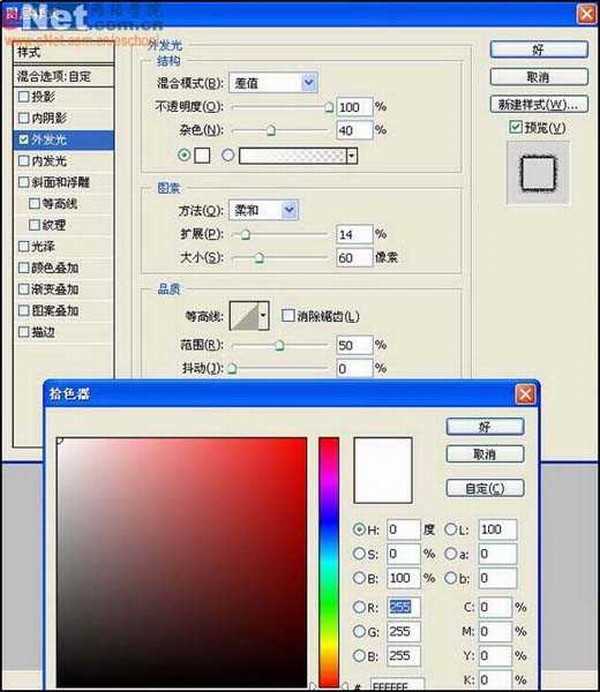Enable the 投影 drop shadow checkbox
Screen dimensions: 600x692
[x=24, y=97]
